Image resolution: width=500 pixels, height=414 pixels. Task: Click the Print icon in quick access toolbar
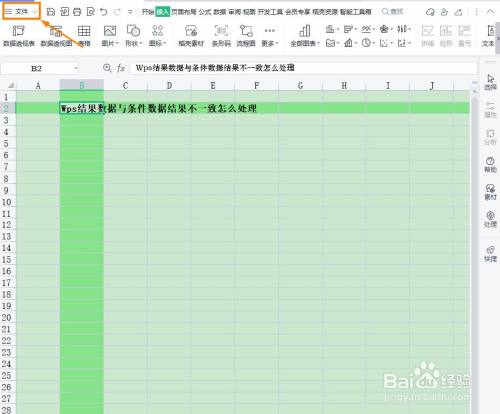coord(77,12)
